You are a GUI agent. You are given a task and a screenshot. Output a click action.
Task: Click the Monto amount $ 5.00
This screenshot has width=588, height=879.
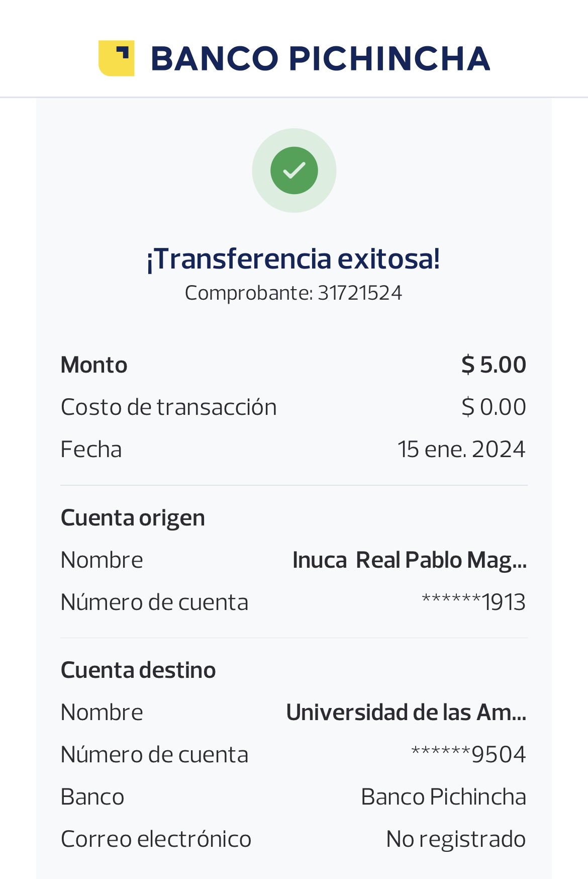point(494,365)
